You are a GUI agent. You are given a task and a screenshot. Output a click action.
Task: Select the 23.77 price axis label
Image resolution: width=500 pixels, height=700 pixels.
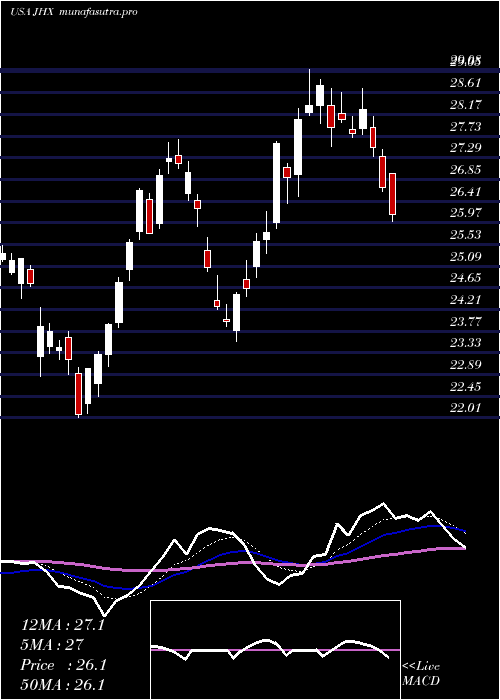[465, 321]
